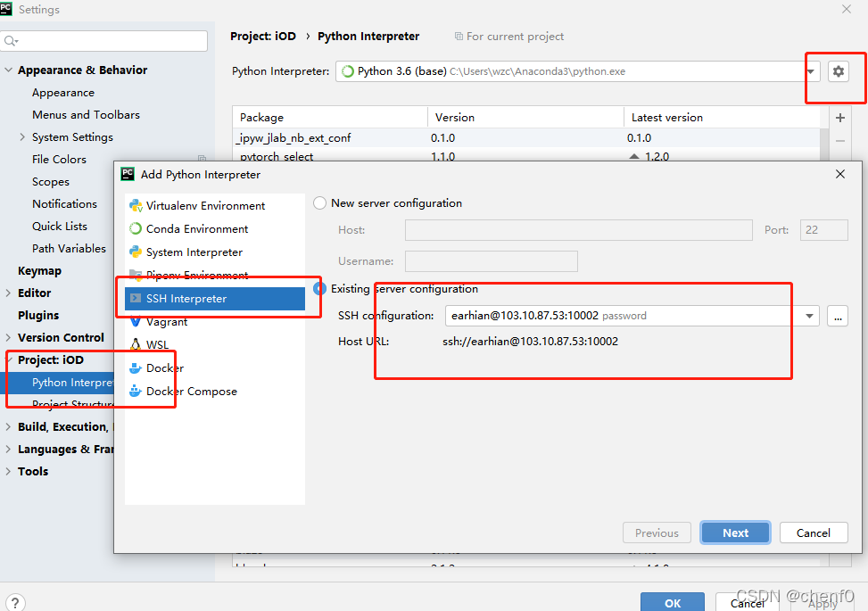This screenshot has width=868, height=611.
Task: Select Pipenv Environment option
Action: pyautogui.click(x=215, y=275)
